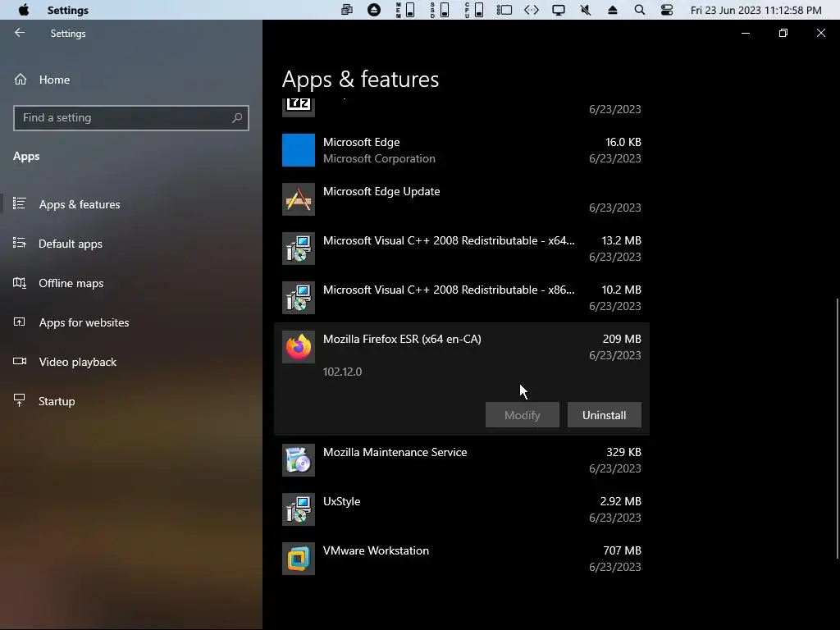This screenshot has height=630, width=840.
Task: Click the Mozilla Firefox ESR title
Action: 402,339
